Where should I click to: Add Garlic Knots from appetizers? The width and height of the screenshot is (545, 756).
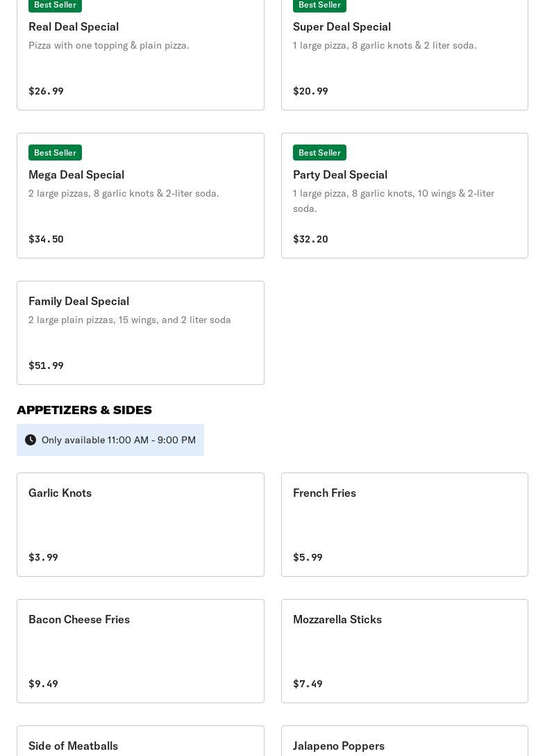(140, 525)
